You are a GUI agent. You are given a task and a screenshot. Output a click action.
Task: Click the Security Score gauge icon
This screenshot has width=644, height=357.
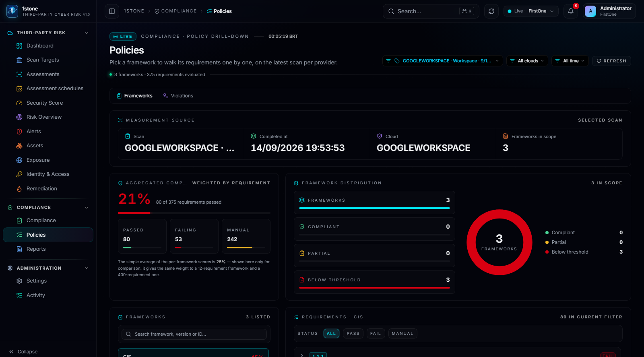[x=19, y=103]
